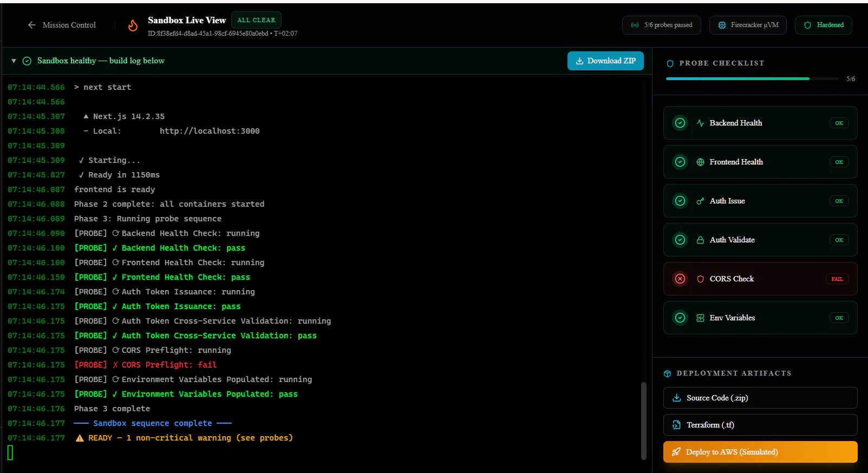Click the Firecracker µVM badge
The width and height of the screenshot is (868, 473).
coord(748,25)
